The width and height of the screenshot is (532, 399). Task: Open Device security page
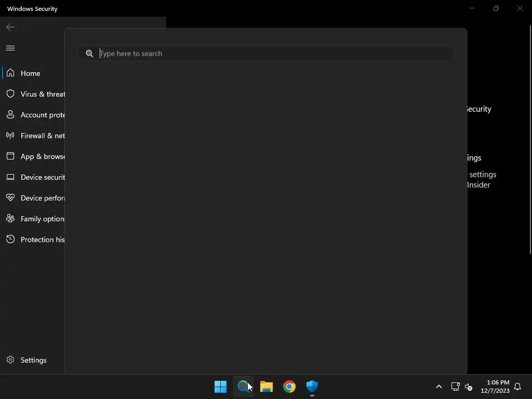pos(33,177)
